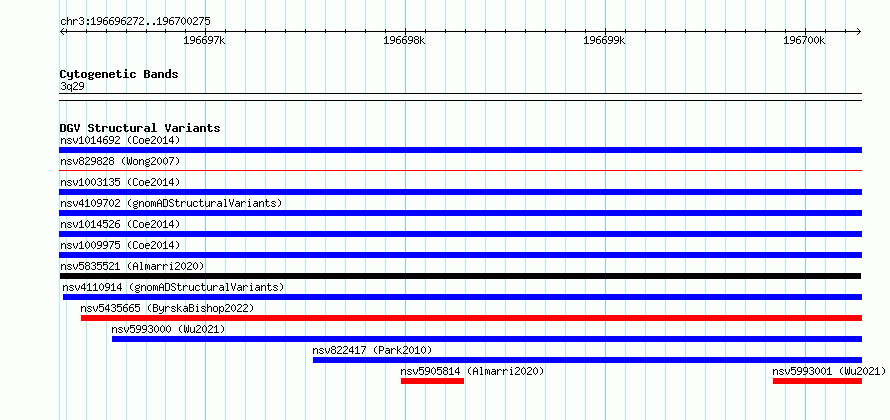The height and width of the screenshot is (420, 890).
Task: Click the 196700k ruler tick label
Action: [804, 41]
